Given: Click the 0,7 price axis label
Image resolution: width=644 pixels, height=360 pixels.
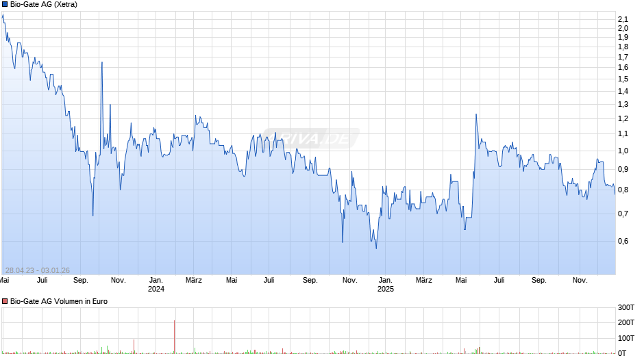Looking at the screenshot, I should 623,214.
